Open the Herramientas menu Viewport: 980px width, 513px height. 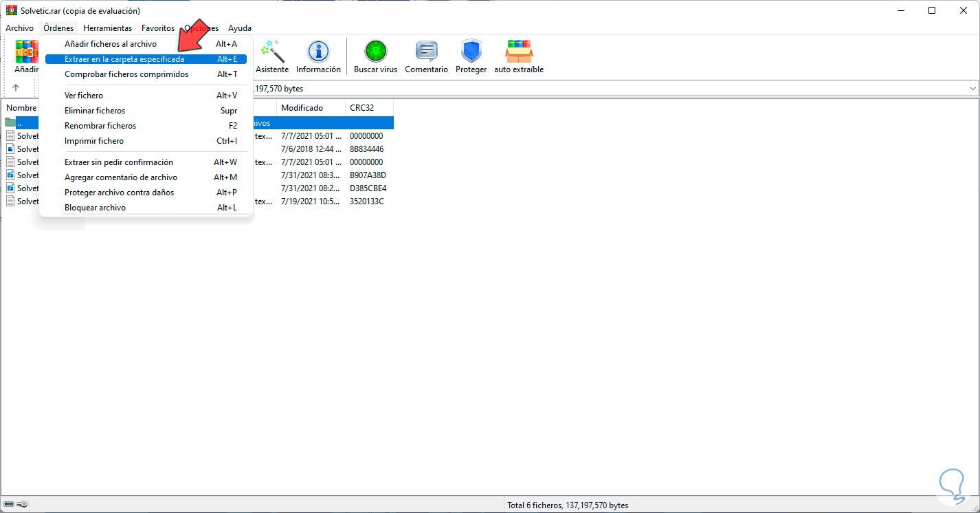(107, 28)
